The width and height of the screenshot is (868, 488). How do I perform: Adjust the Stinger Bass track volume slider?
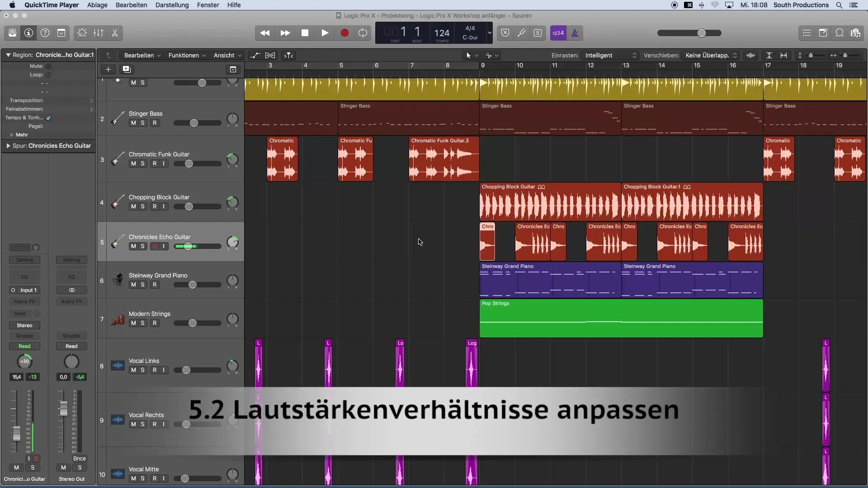coord(194,123)
